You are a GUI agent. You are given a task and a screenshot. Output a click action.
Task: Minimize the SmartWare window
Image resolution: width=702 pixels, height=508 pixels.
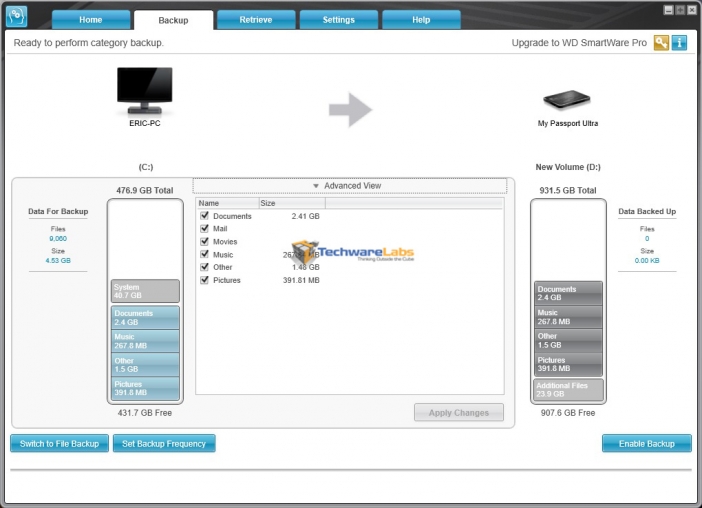click(668, 10)
